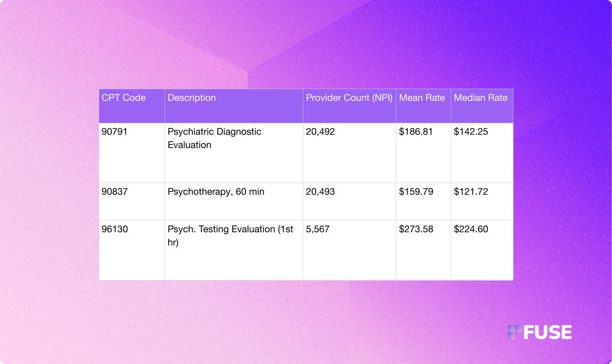Select the Median Rate column header
612x364 pixels.
pos(481,98)
